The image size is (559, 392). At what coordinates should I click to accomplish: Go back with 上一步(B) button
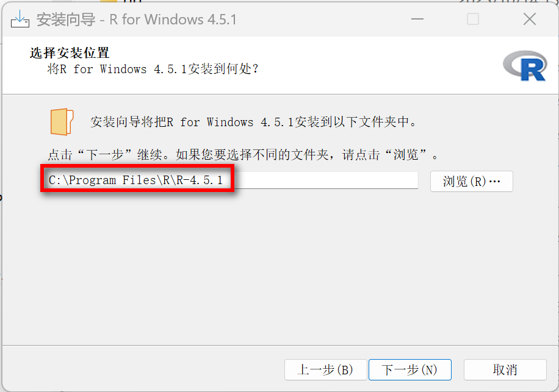(x=325, y=369)
